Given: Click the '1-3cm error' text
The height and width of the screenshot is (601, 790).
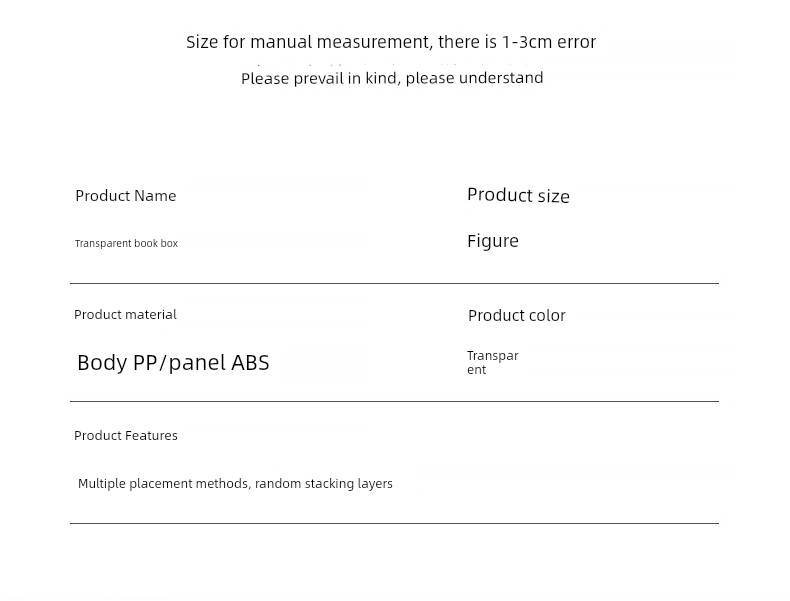Looking at the screenshot, I should click(x=549, y=42).
